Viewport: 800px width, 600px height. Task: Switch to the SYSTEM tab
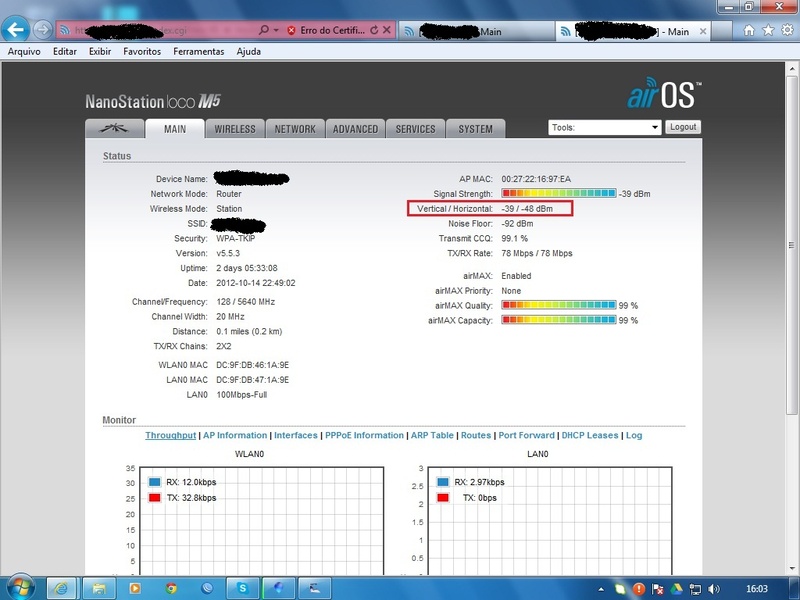(x=476, y=129)
